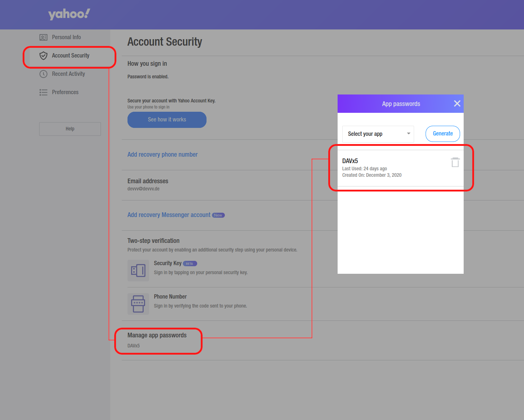Delete the DAVx5 app password via trash icon
This screenshot has height=420, width=524.
coord(455,162)
